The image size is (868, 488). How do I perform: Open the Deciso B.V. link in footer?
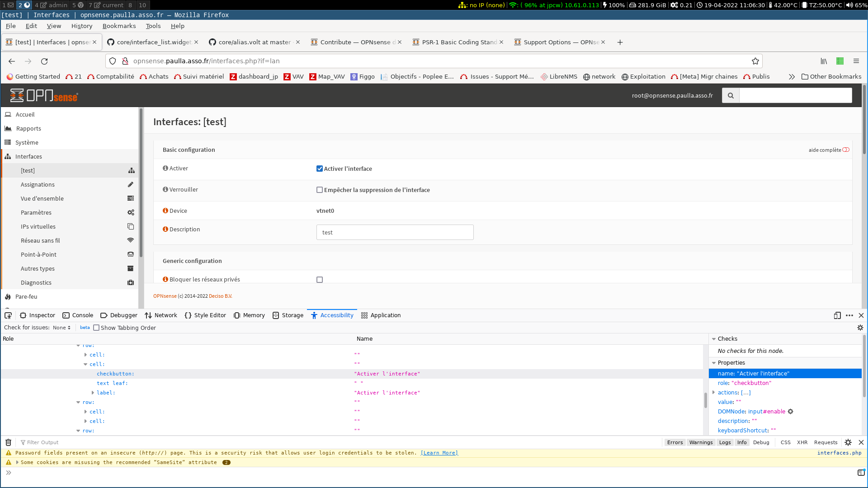(220, 296)
